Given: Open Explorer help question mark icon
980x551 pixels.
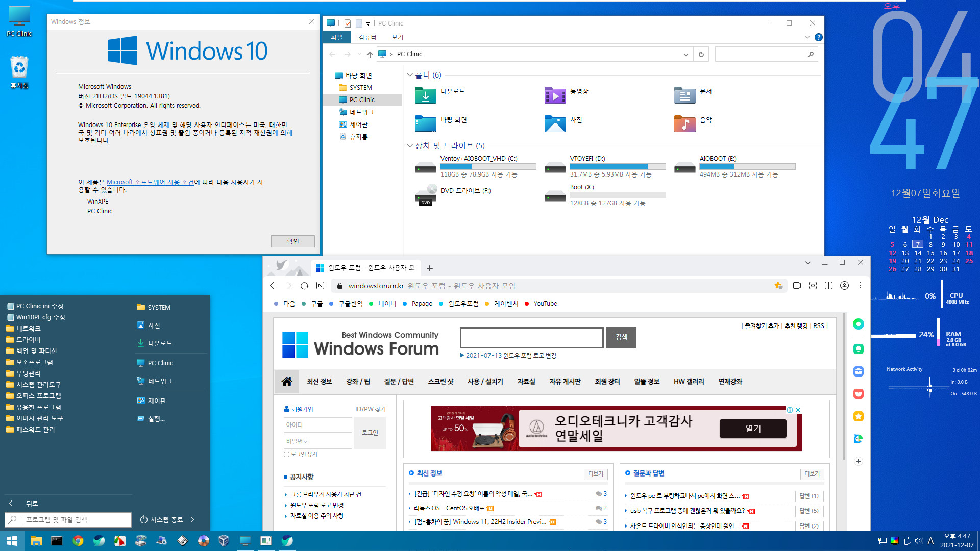Looking at the screenshot, I should tap(818, 37).
